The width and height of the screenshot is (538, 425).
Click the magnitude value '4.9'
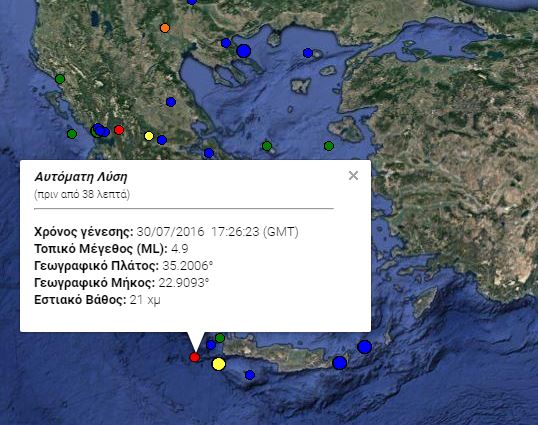(179, 249)
